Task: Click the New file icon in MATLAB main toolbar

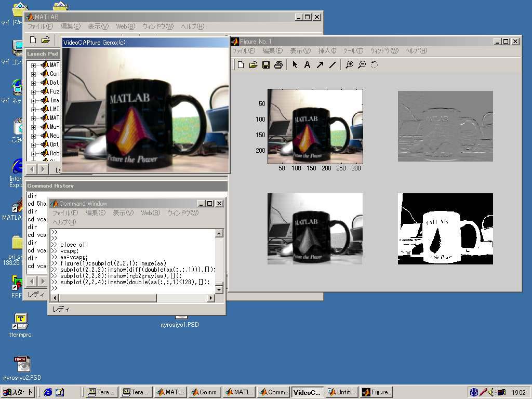Action: (33, 40)
